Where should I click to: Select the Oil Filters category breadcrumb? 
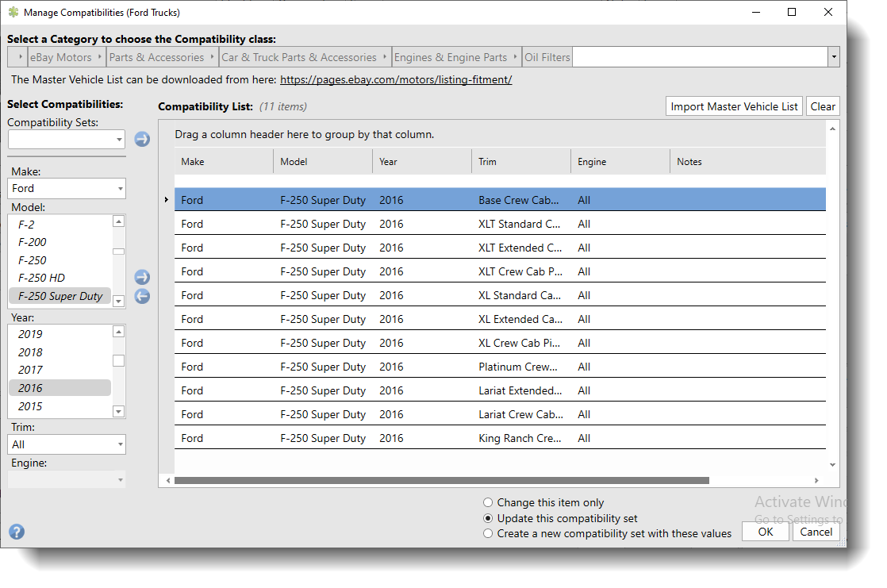pos(547,57)
